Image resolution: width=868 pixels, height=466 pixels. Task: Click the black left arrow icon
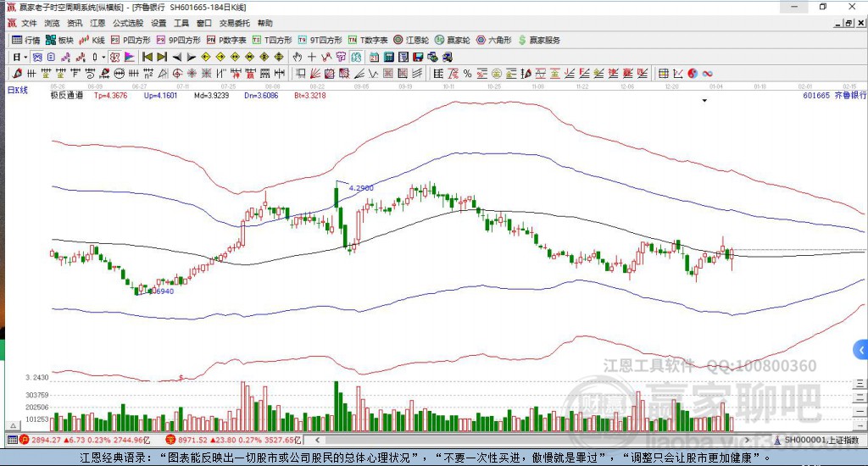176,57
